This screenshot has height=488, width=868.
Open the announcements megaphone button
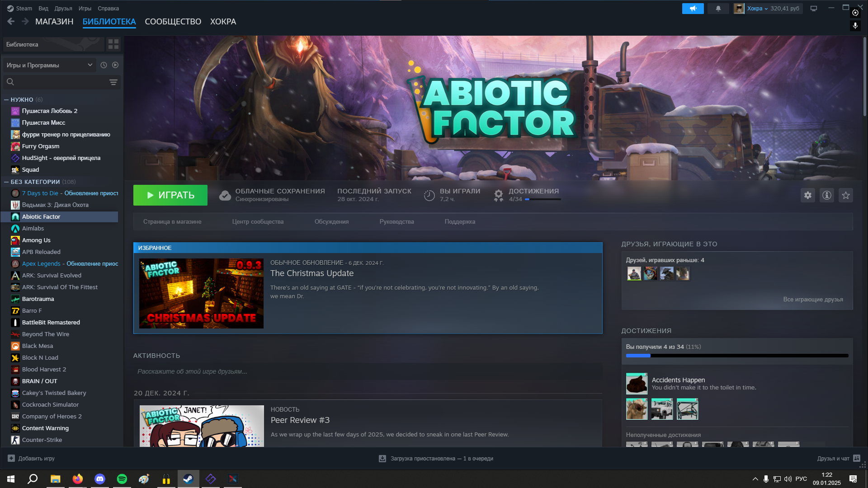click(693, 9)
